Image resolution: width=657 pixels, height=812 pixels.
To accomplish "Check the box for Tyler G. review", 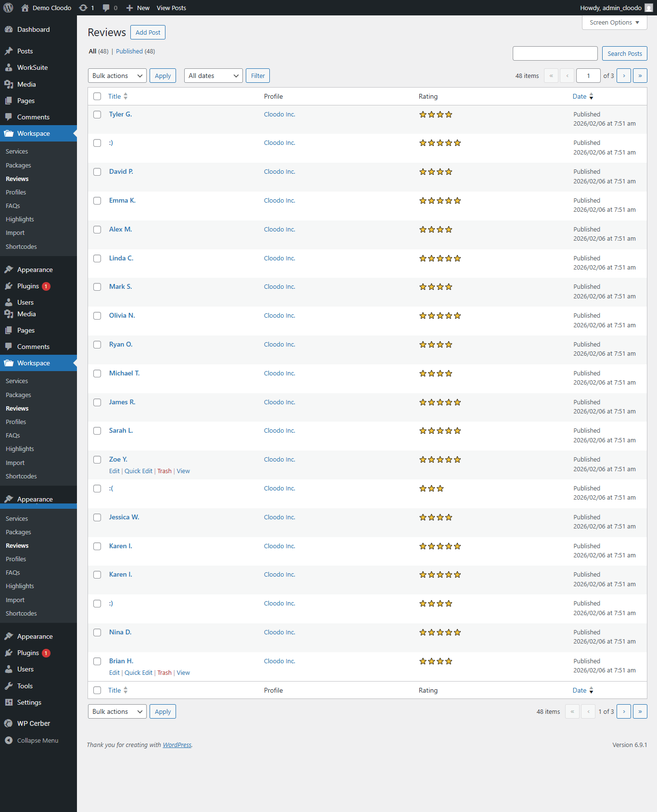I will (97, 115).
